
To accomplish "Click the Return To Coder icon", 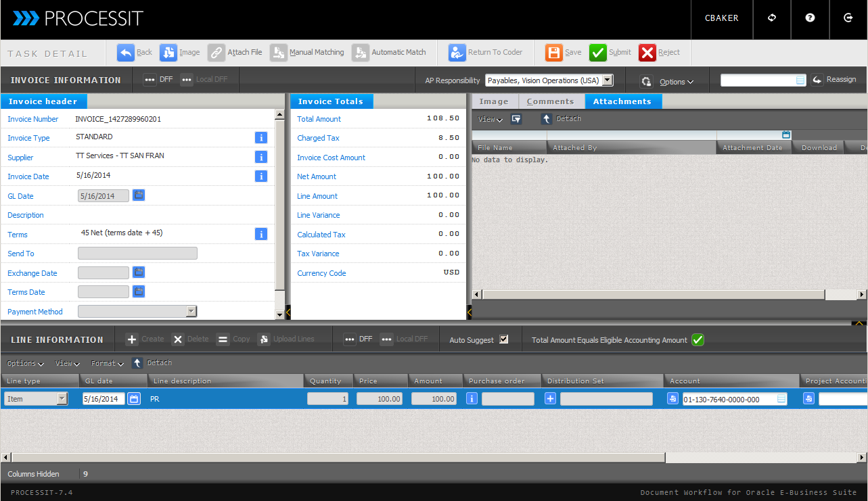I will point(457,53).
